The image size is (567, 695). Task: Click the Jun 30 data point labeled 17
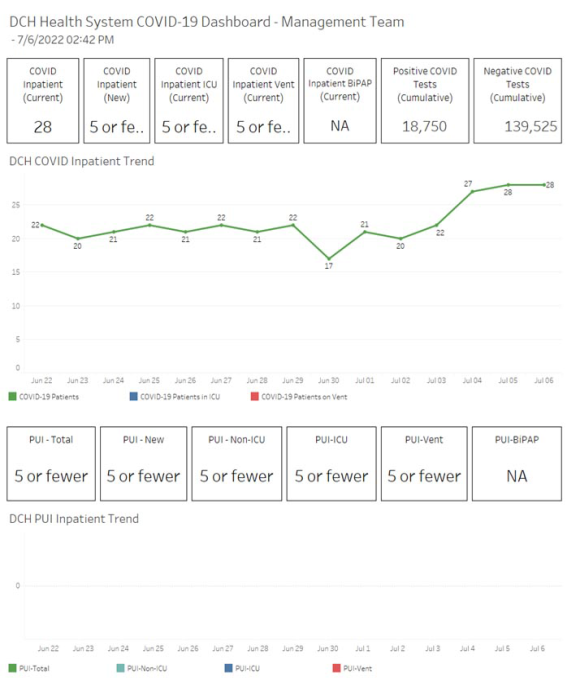[x=328, y=259]
